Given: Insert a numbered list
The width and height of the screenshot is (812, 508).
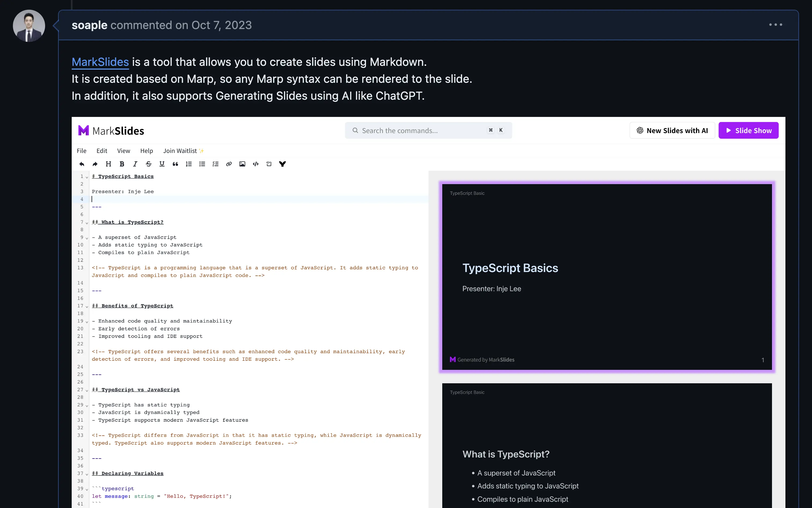Looking at the screenshot, I should point(189,164).
